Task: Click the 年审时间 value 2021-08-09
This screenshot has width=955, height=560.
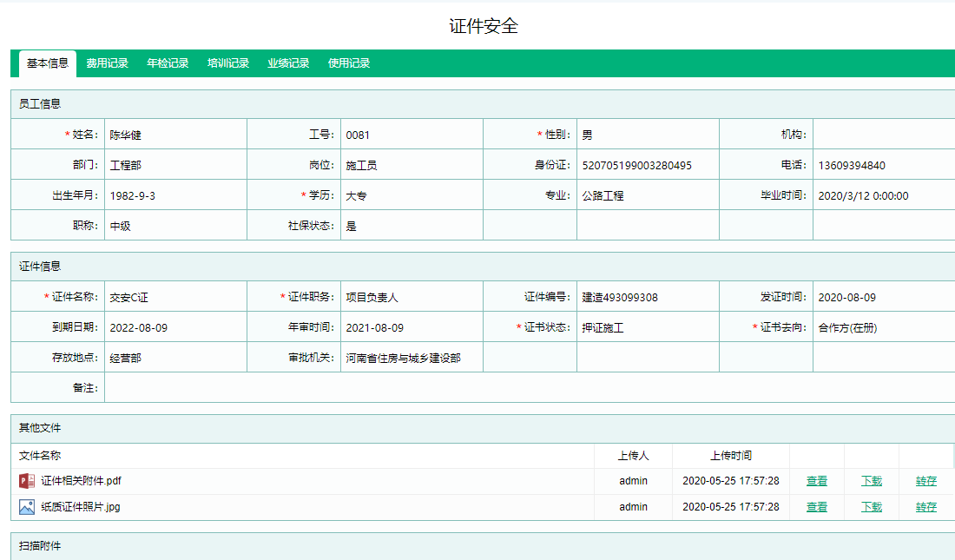Action: click(x=374, y=328)
